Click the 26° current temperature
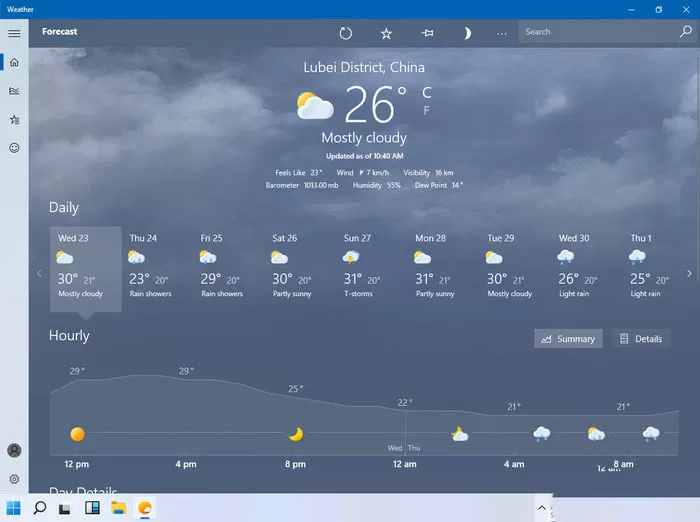700x522 pixels. (375, 104)
